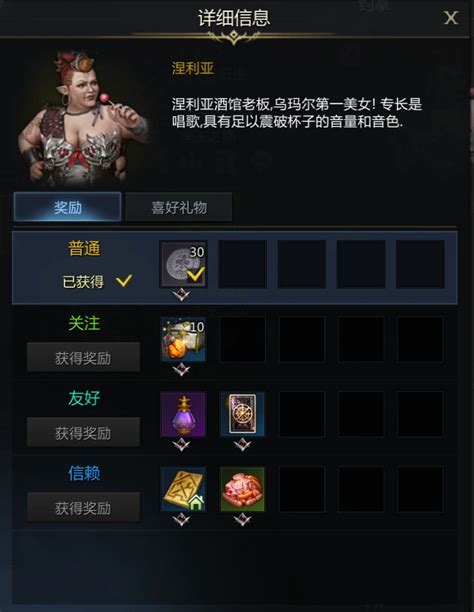This screenshot has height=612, width=474.
Task: Expand the diamond marker under treasure chest
Action: (x=182, y=370)
